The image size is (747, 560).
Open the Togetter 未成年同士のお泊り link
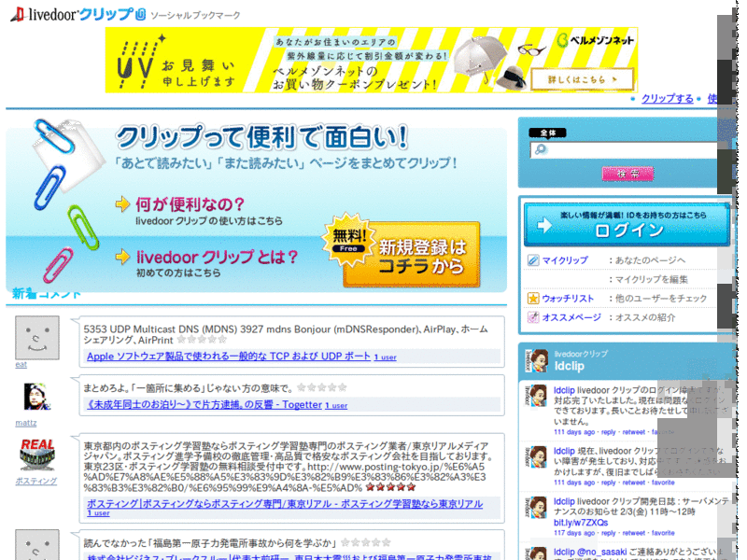pos(204,405)
